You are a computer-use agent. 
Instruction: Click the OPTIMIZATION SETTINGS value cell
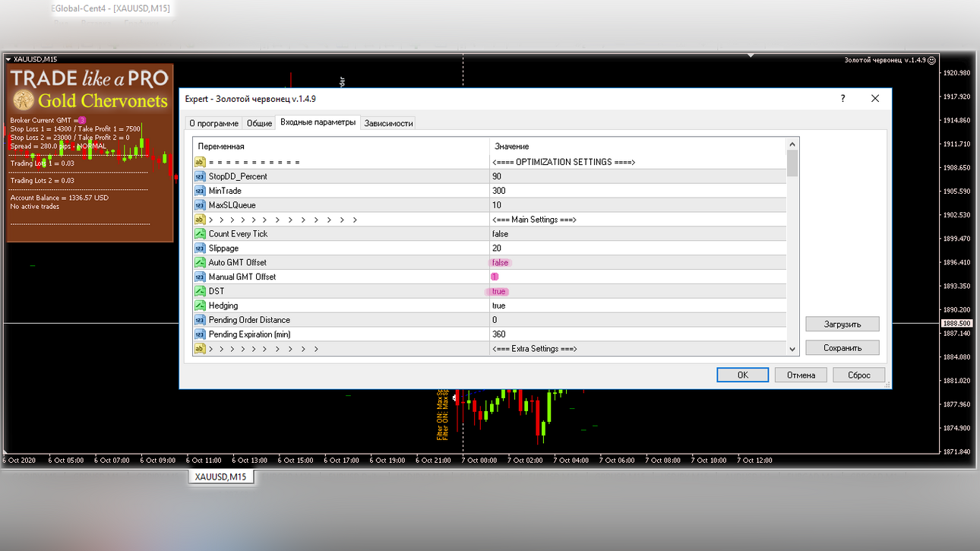(638, 162)
